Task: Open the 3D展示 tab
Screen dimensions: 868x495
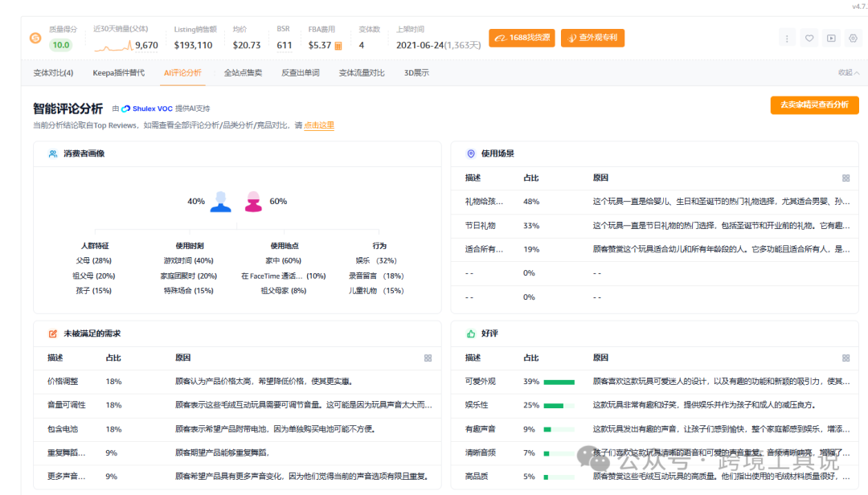Action: (416, 72)
